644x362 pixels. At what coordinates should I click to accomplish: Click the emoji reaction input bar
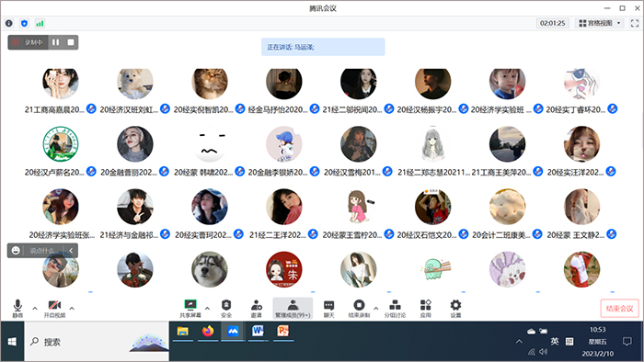point(42,251)
